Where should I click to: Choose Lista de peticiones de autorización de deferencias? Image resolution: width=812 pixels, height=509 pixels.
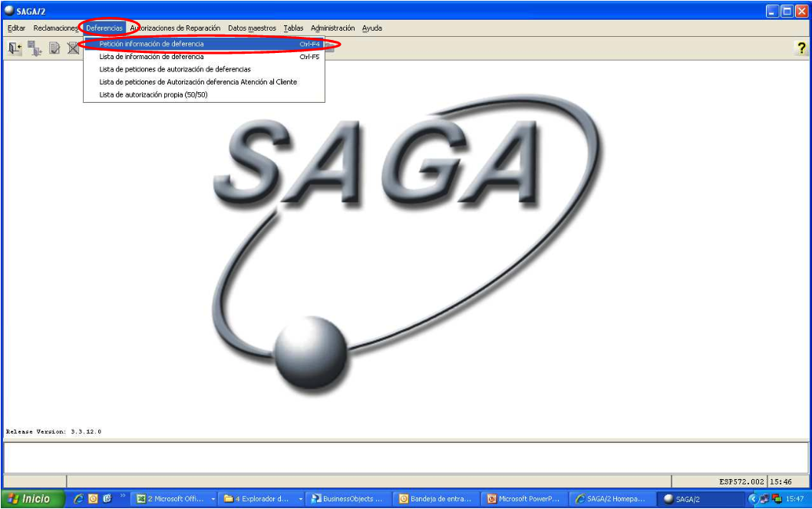204,69
